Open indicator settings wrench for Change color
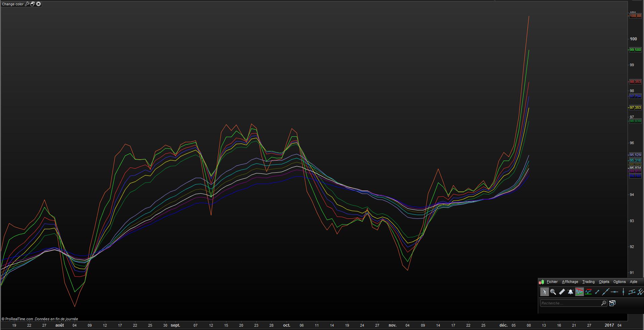Image resolution: width=644 pixels, height=330 pixels. [x=27, y=4]
